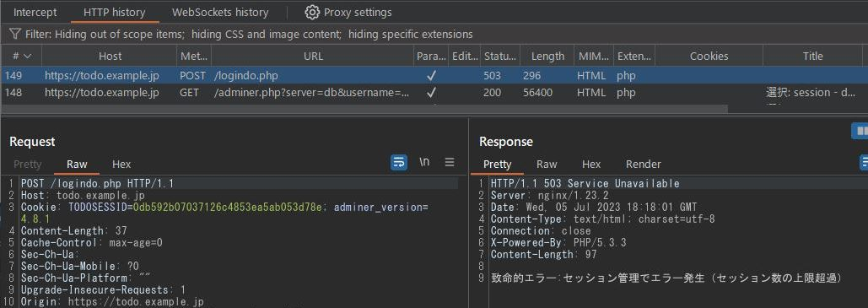Toggle Response panel word wrap icon
The width and height of the screenshot is (868, 308).
click(x=864, y=162)
